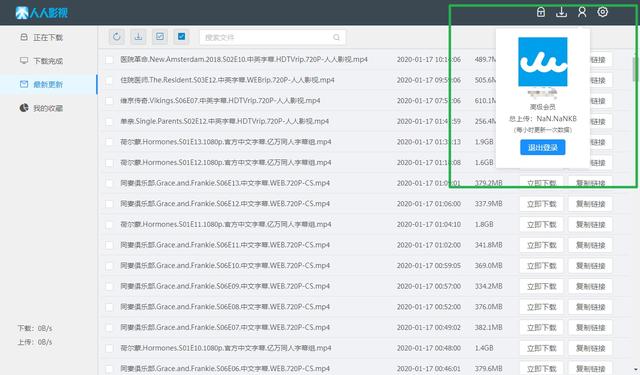Click 立即下载 for Grace.and.Frankie.S06E12
640x375 pixels.
click(x=541, y=204)
